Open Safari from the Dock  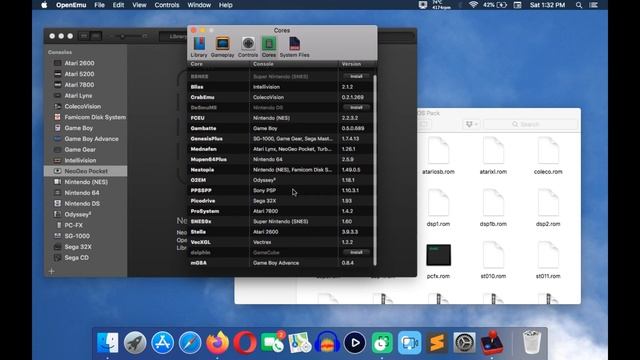click(190, 342)
